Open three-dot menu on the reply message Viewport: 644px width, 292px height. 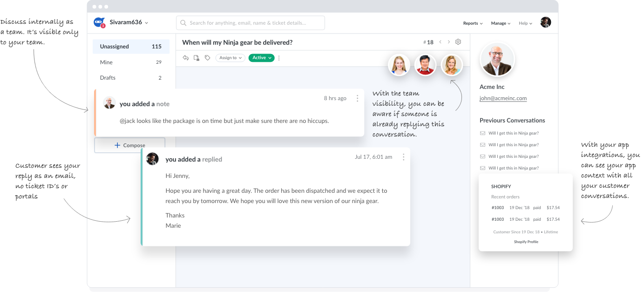click(403, 157)
